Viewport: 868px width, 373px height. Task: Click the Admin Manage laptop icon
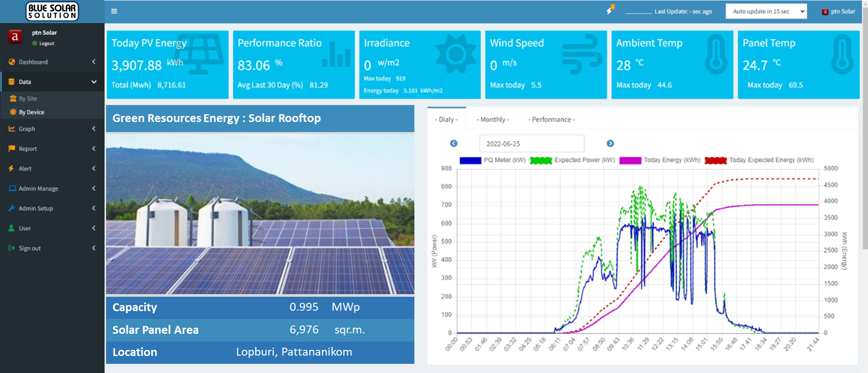click(x=12, y=188)
